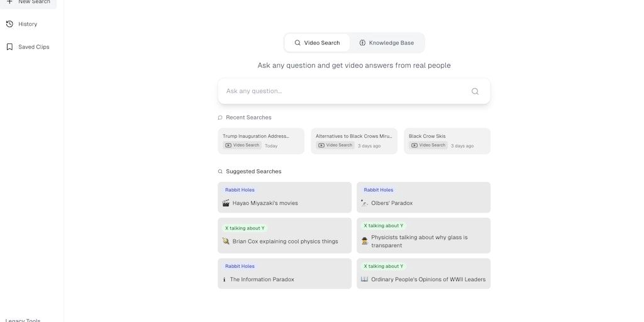Click the New Search plus icon
Viewport: 644px width, 322px height.
click(x=9, y=2)
